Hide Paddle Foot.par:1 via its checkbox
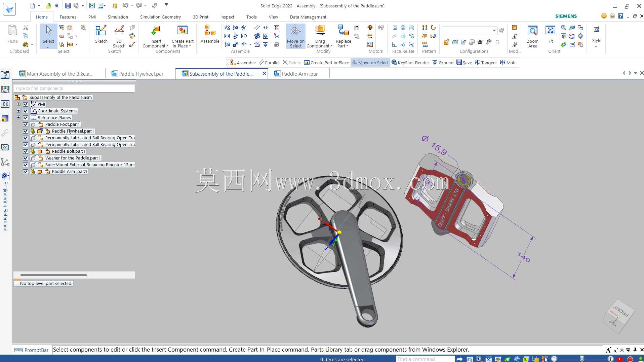This screenshot has width=644, height=362. pos(26,124)
